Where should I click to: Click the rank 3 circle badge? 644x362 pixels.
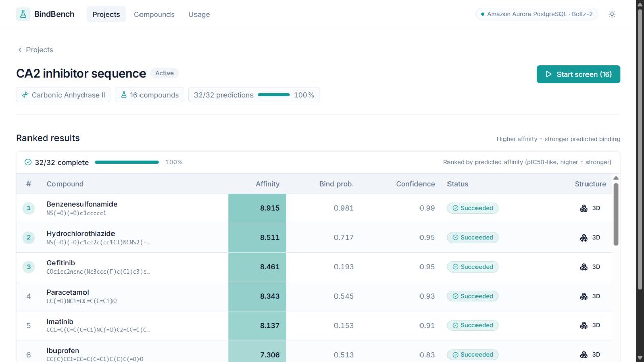click(x=29, y=267)
